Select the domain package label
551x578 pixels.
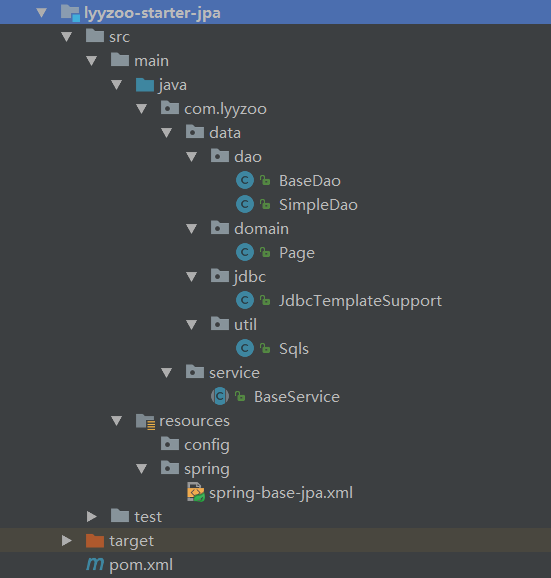pos(261,229)
